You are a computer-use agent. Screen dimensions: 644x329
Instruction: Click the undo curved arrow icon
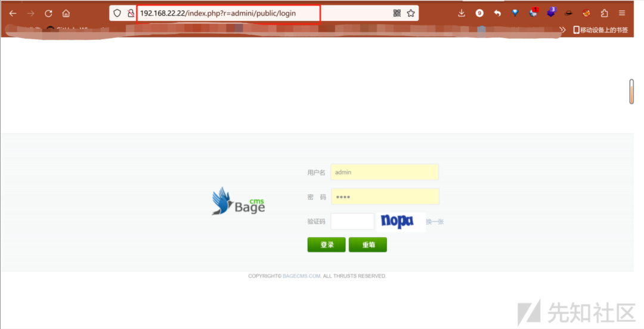[497, 13]
